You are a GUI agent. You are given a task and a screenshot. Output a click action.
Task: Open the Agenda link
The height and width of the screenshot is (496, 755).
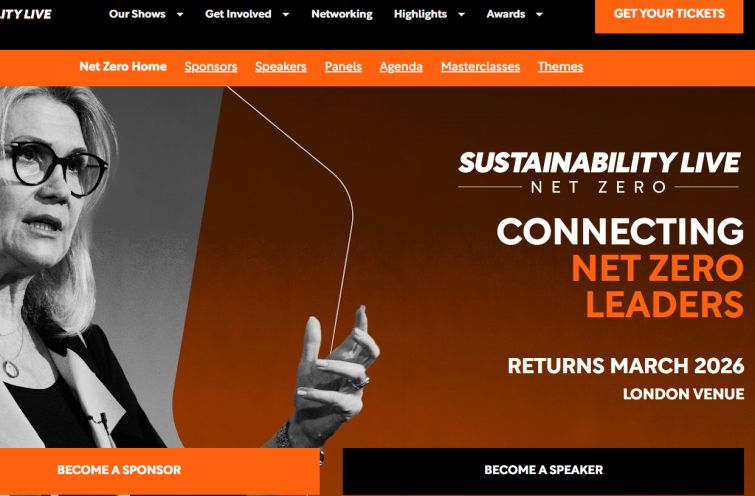pyautogui.click(x=401, y=66)
